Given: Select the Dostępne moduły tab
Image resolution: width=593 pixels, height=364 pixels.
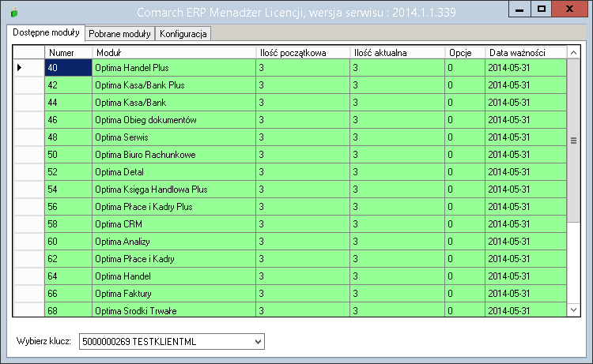Looking at the screenshot, I should point(46,32).
